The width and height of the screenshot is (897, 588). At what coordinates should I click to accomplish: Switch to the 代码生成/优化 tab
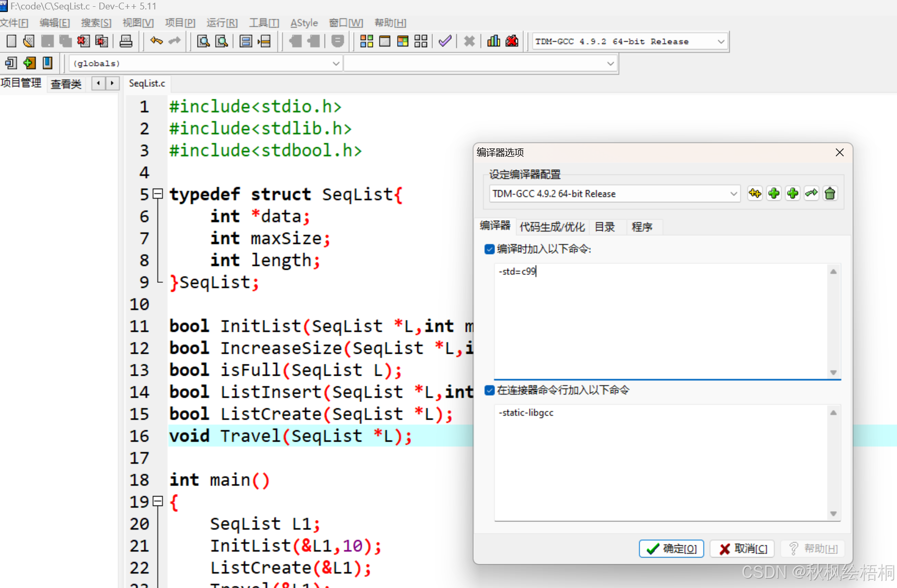552,226
